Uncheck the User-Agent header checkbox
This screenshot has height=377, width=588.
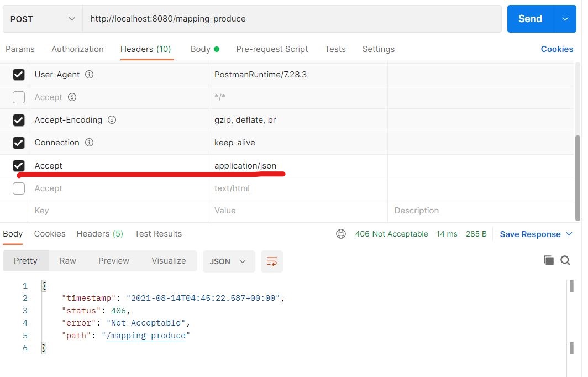coord(19,74)
